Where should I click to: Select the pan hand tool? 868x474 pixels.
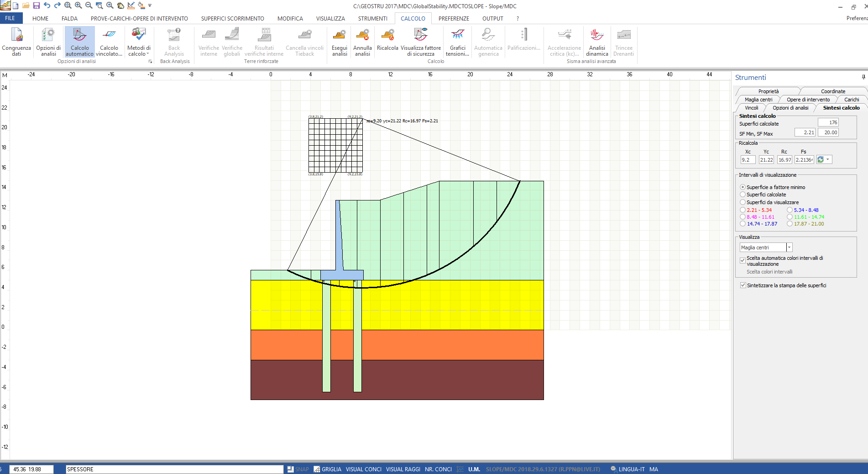[x=120, y=5]
